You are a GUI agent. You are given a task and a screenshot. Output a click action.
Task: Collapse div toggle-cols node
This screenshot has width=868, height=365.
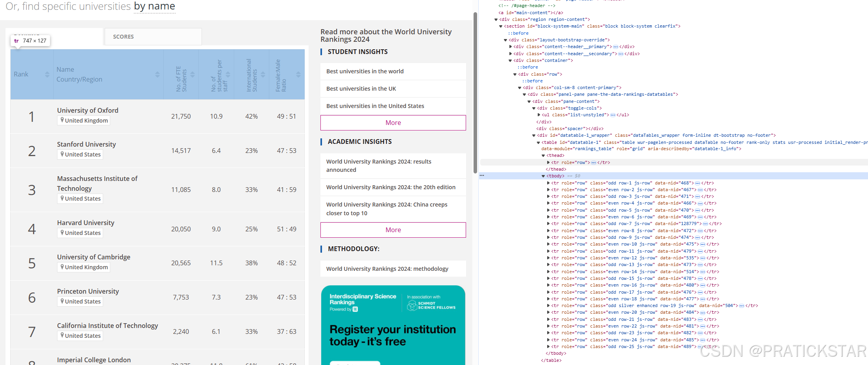click(534, 108)
